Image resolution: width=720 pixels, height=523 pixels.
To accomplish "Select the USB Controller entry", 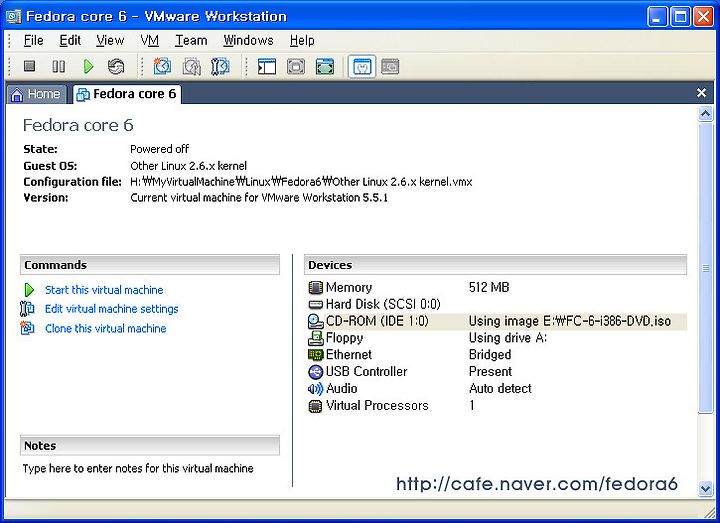I will [366, 371].
